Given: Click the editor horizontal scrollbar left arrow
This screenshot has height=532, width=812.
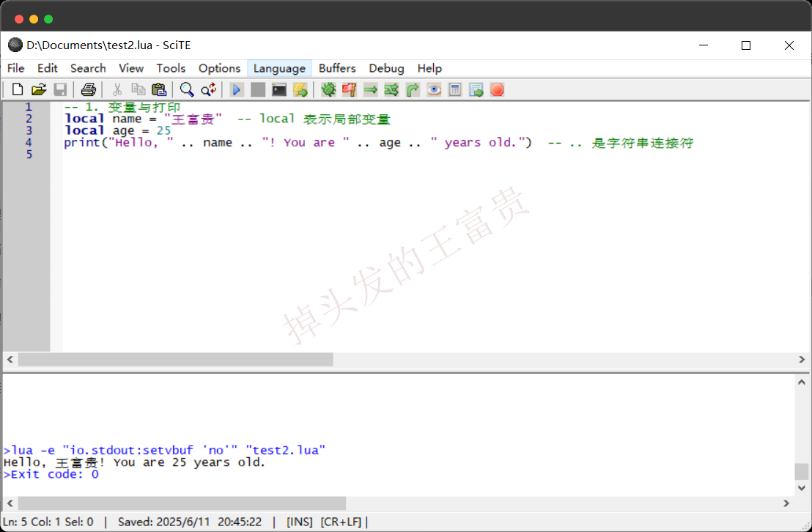Looking at the screenshot, I should pos(10,360).
